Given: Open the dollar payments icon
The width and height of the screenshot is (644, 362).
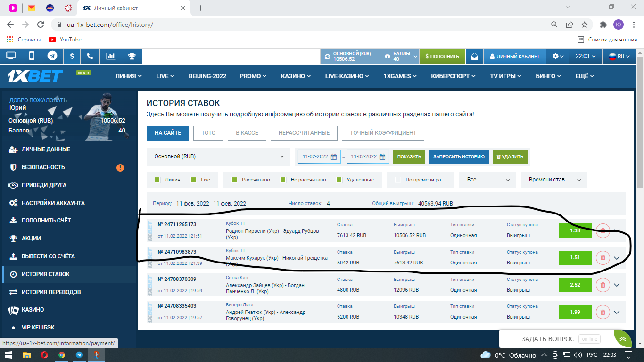Looking at the screenshot, I should (72, 56).
